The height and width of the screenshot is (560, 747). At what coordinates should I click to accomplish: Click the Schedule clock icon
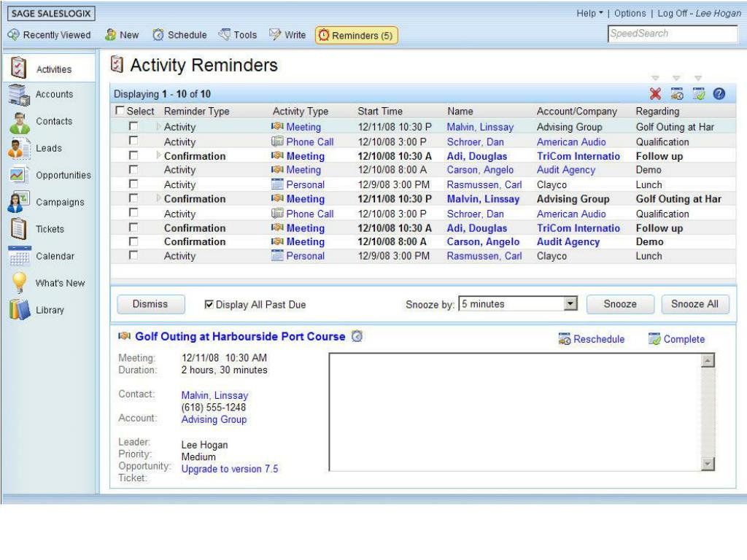pyautogui.click(x=158, y=35)
